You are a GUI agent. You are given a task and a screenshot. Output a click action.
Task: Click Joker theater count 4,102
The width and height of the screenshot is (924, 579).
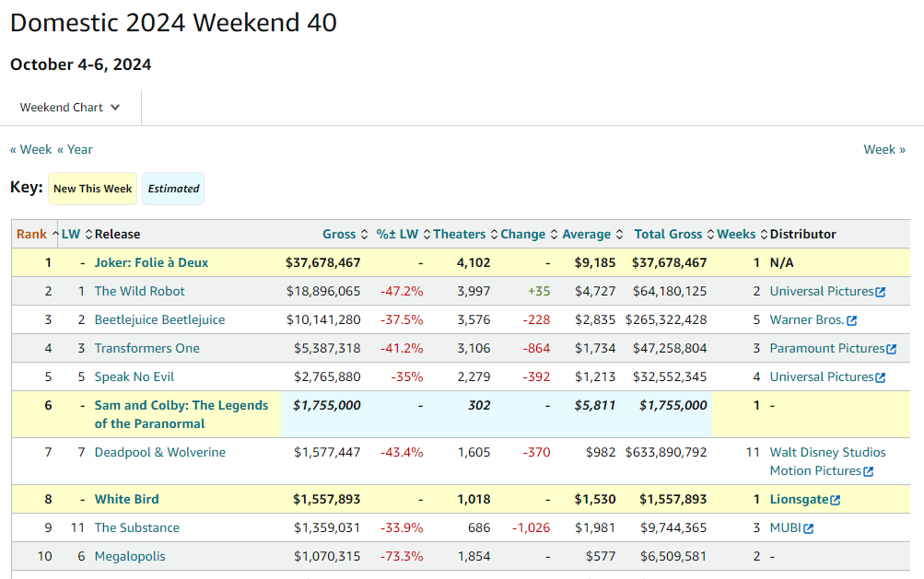[x=474, y=262]
